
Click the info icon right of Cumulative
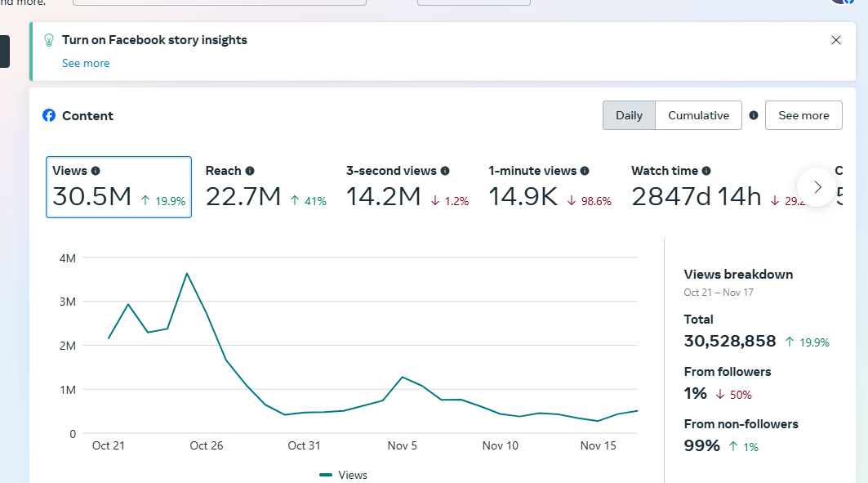click(754, 115)
